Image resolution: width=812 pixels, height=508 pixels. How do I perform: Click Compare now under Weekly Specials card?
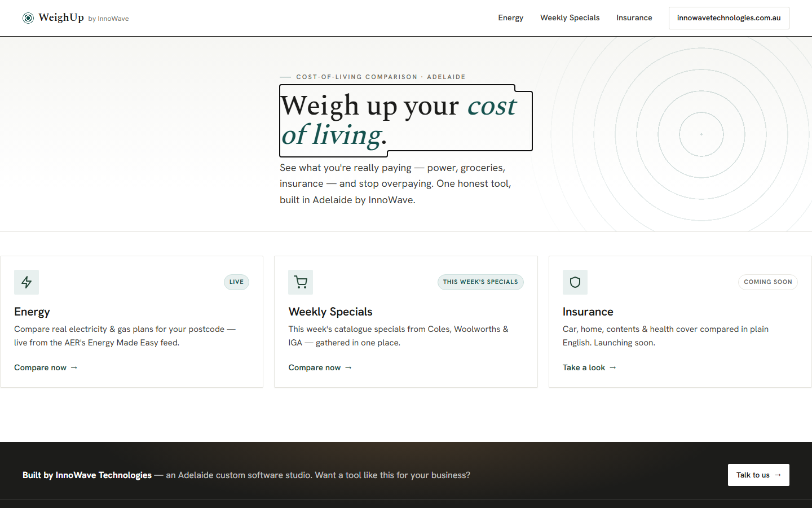point(320,367)
